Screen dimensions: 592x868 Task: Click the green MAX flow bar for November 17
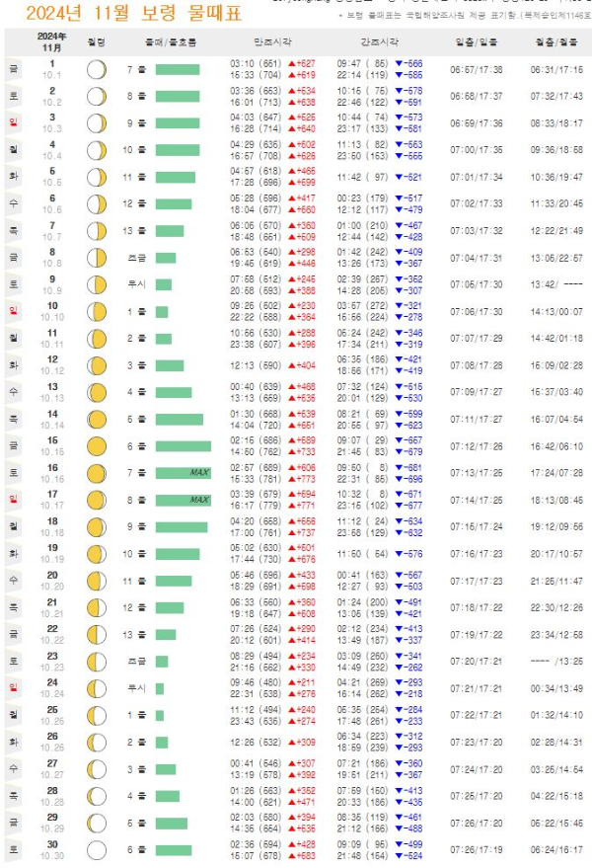pyautogui.click(x=184, y=500)
